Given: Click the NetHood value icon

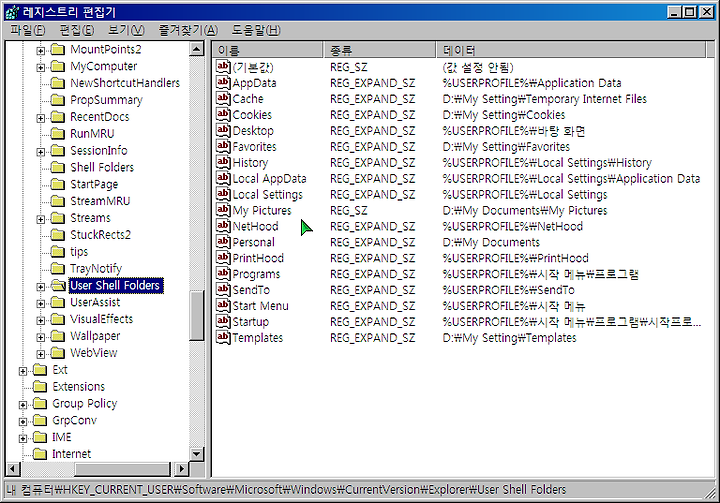Looking at the screenshot, I should [x=223, y=226].
